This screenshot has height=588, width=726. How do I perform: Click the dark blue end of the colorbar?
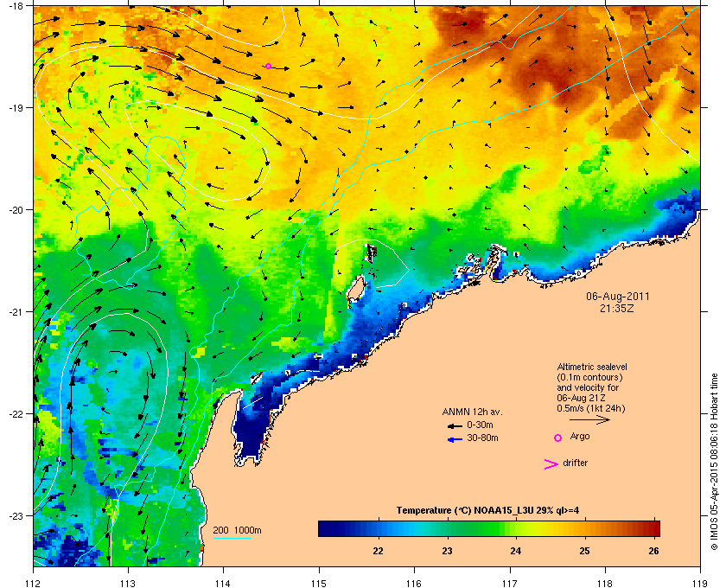click(x=328, y=528)
